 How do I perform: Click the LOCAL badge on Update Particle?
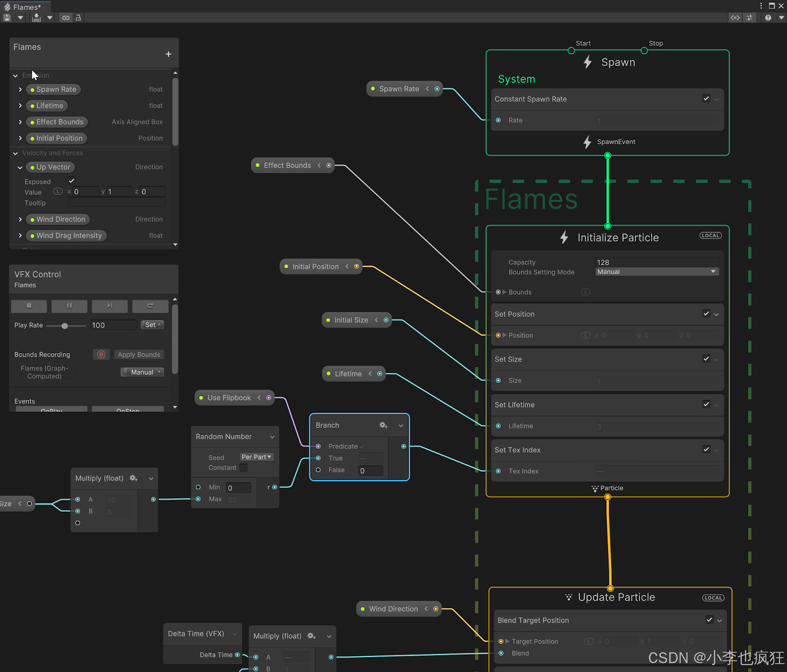[713, 598]
